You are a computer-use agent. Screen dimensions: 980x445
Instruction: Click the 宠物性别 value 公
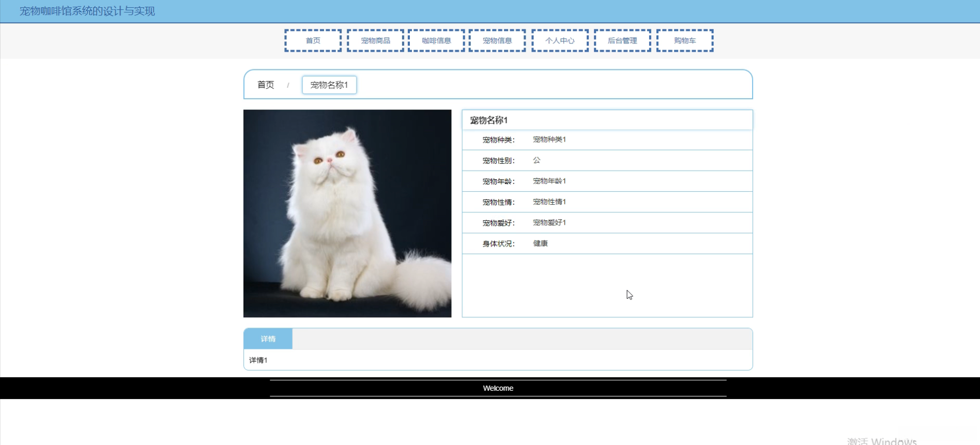[537, 160]
